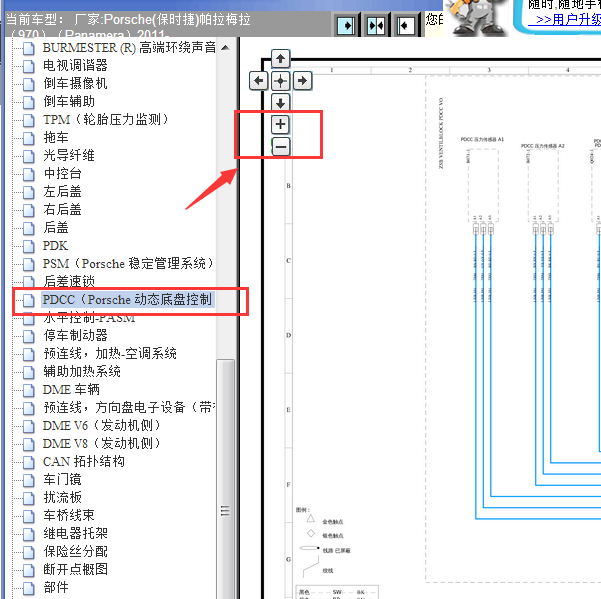Select 右后盖 in the tree
This screenshot has width=601, height=599.
[62, 209]
